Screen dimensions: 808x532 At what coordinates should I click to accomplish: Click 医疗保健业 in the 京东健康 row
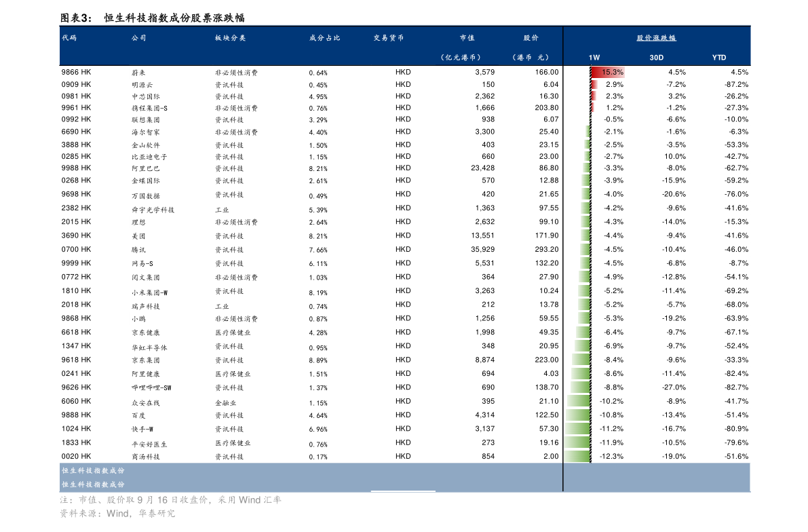(x=233, y=332)
